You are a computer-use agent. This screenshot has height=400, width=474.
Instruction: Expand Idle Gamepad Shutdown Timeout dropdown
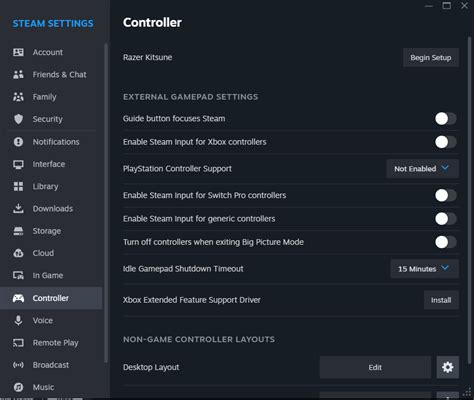click(x=424, y=269)
